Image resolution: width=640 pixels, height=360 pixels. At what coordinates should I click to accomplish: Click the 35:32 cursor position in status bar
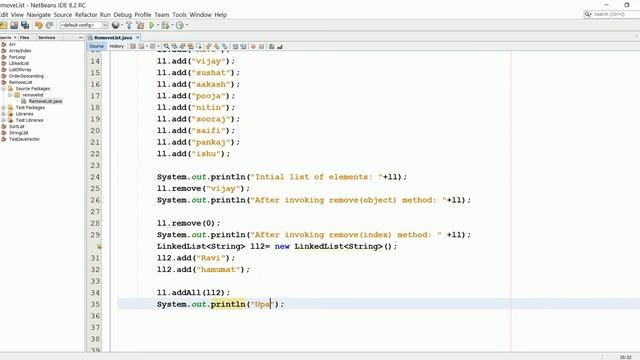click(x=625, y=357)
